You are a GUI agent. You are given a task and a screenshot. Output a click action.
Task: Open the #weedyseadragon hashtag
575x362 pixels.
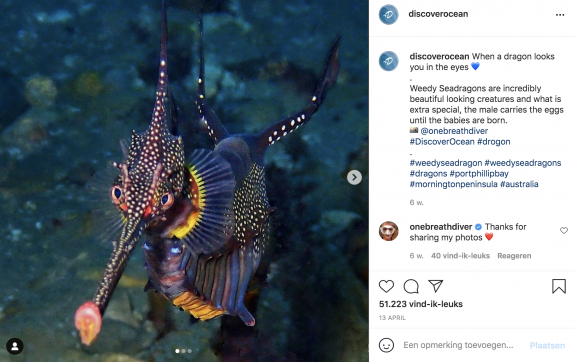coord(446,163)
